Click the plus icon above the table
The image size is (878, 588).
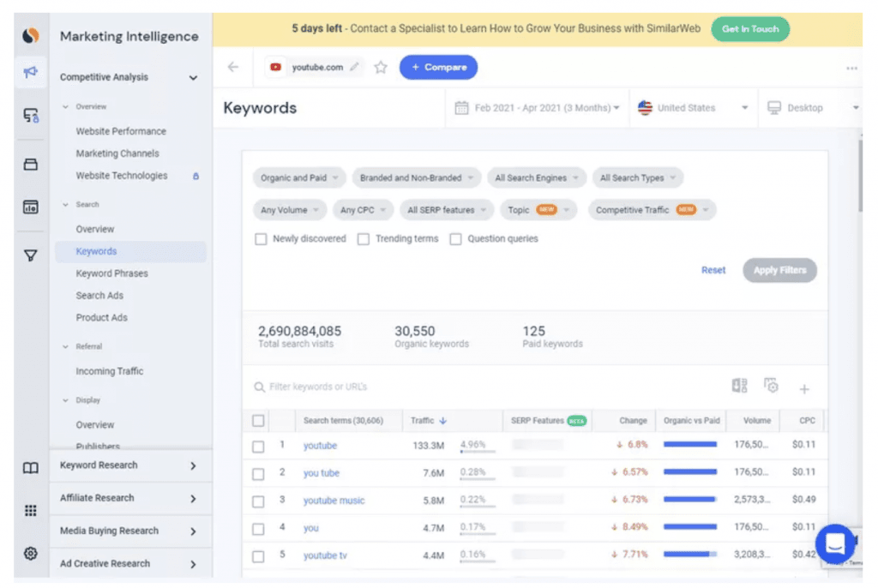pos(804,388)
